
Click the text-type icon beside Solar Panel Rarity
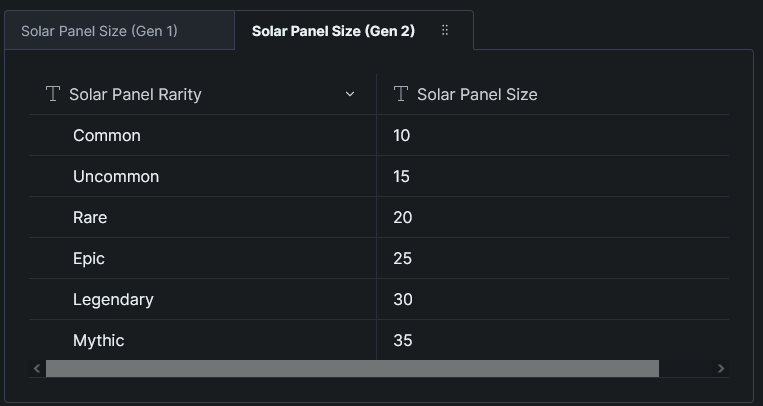[x=54, y=94]
